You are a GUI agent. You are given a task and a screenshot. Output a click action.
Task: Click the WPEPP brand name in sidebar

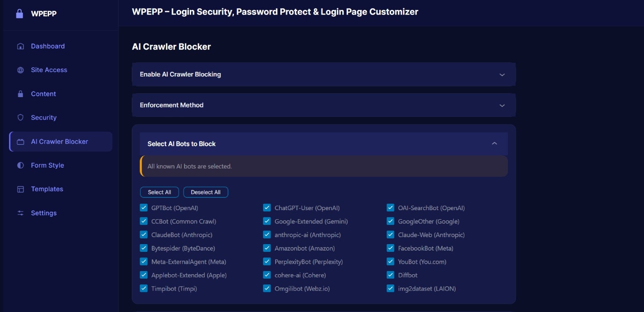point(44,14)
